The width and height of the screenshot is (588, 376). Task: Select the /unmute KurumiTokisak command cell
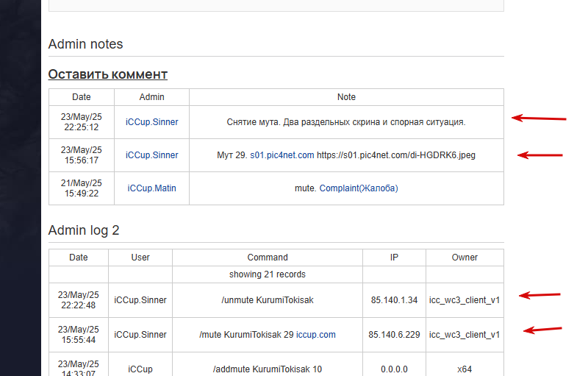(x=268, y=300)
